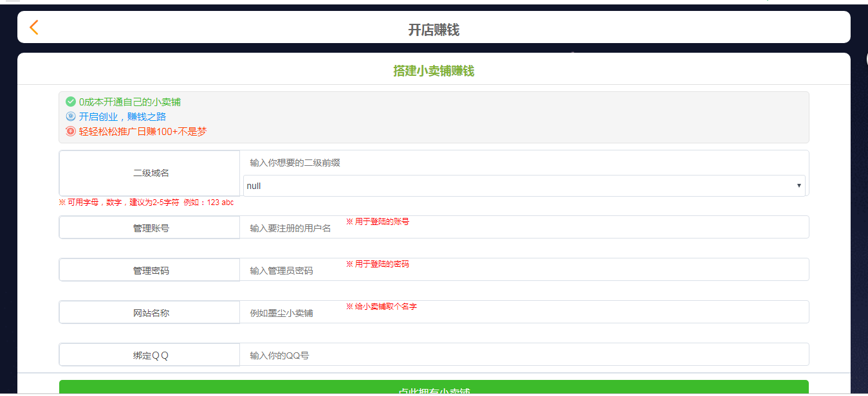Click the orange back arrow
The width and height of the screenshot is (868, 396).
[x=34, y=27]
